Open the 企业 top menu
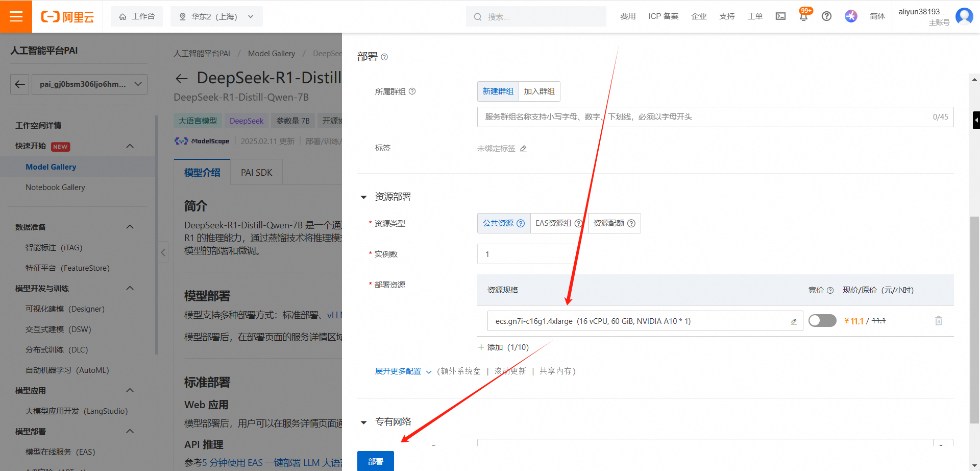 [699, 16]
